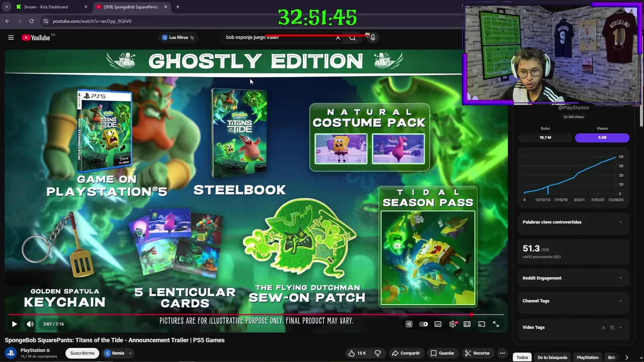Switch to the Stream - Kick Dashboard tab

[46, 7]
